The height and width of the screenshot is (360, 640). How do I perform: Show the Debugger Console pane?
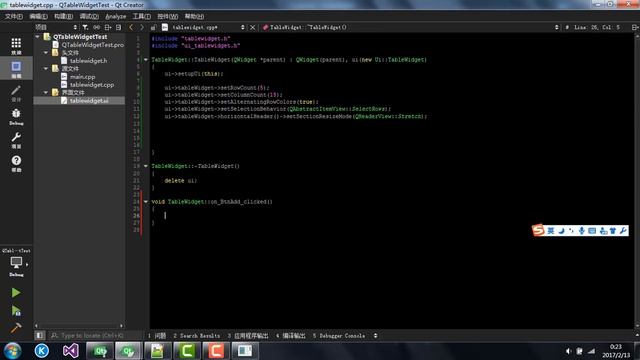[x=339, y=336]
